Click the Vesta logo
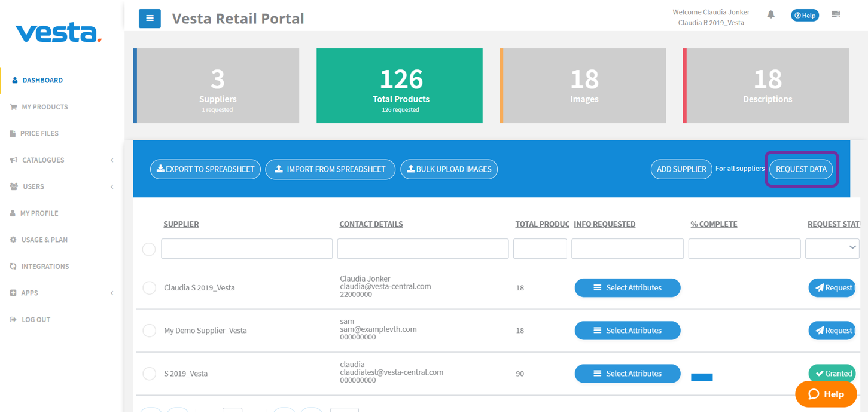 click(x=59, y=33)
